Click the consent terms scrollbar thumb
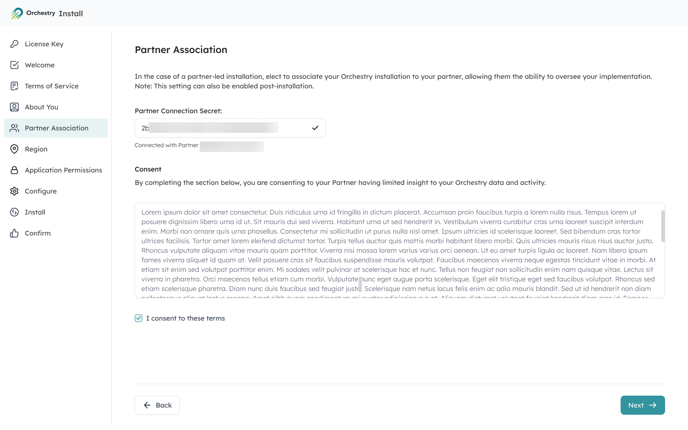 pyautogui.click(x=662, y=226)
